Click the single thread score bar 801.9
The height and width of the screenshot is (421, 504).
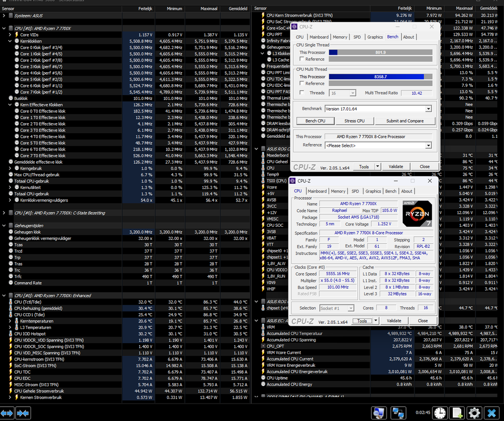(381, 52)
